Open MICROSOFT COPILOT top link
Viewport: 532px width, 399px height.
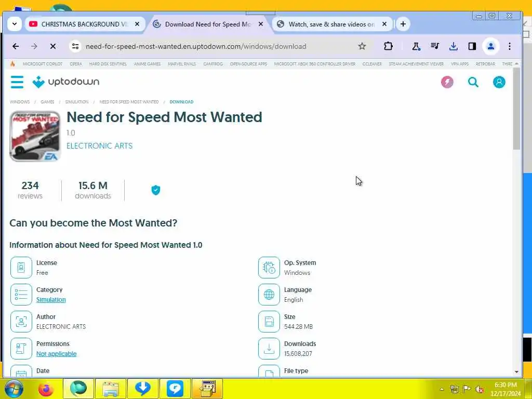coord(43,64)
